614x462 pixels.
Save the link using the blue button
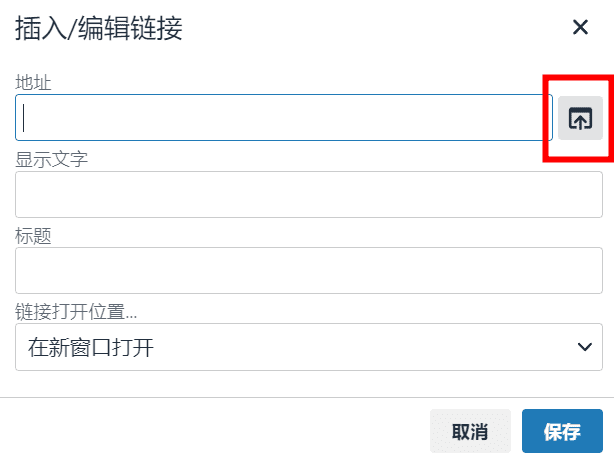pyautogui.click(x=562, y=431)
